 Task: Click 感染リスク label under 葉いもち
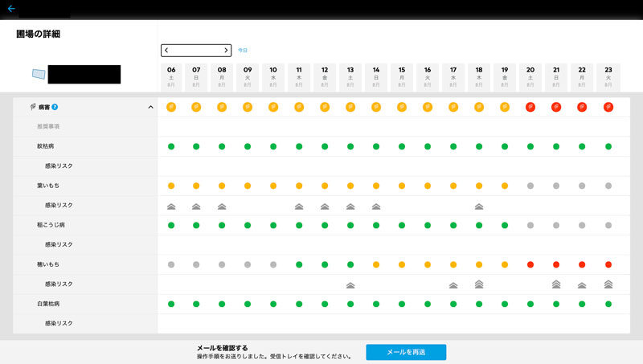point(59,205)
